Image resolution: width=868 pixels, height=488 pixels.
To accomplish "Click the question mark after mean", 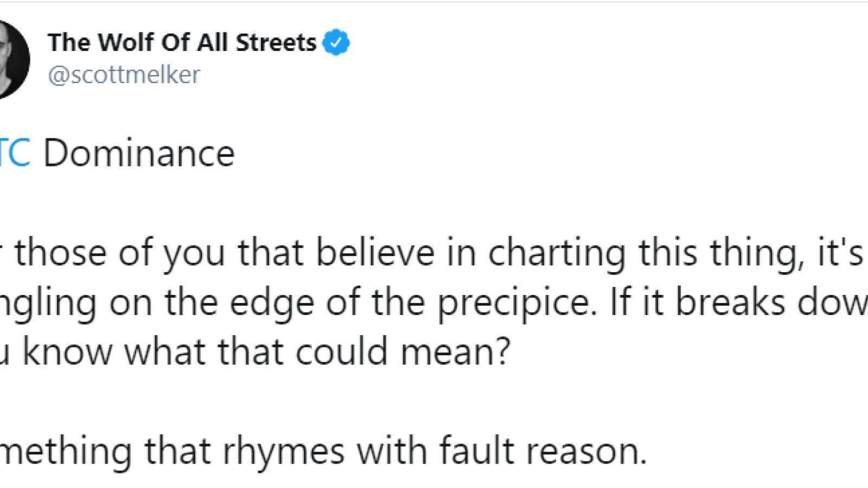I will click(502, 351).
